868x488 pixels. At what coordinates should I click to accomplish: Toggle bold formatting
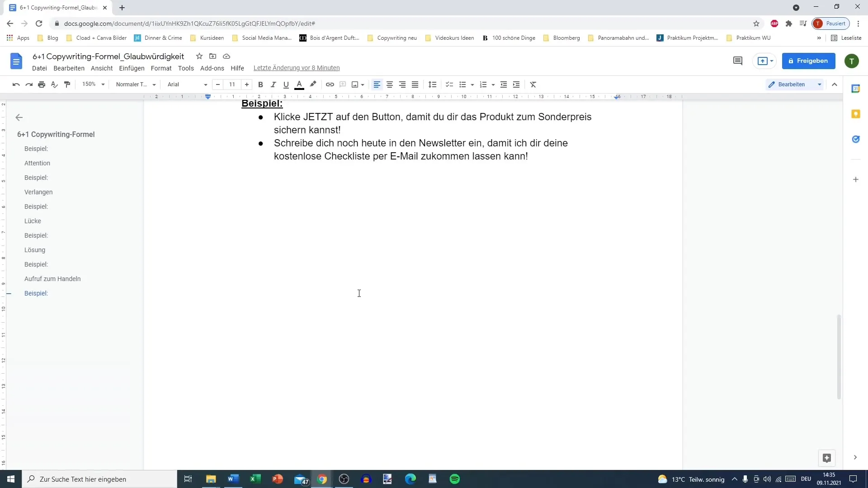[x=260, y=84]
